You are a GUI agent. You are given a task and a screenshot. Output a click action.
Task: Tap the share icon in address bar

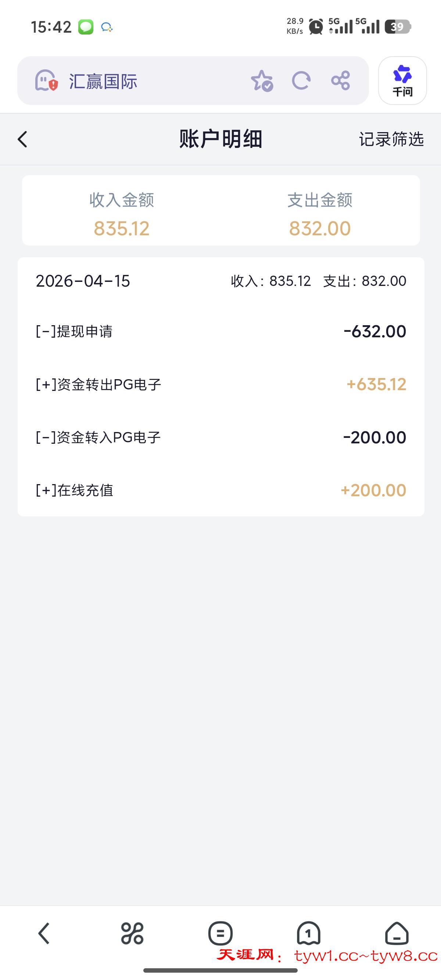pos(340,81)
